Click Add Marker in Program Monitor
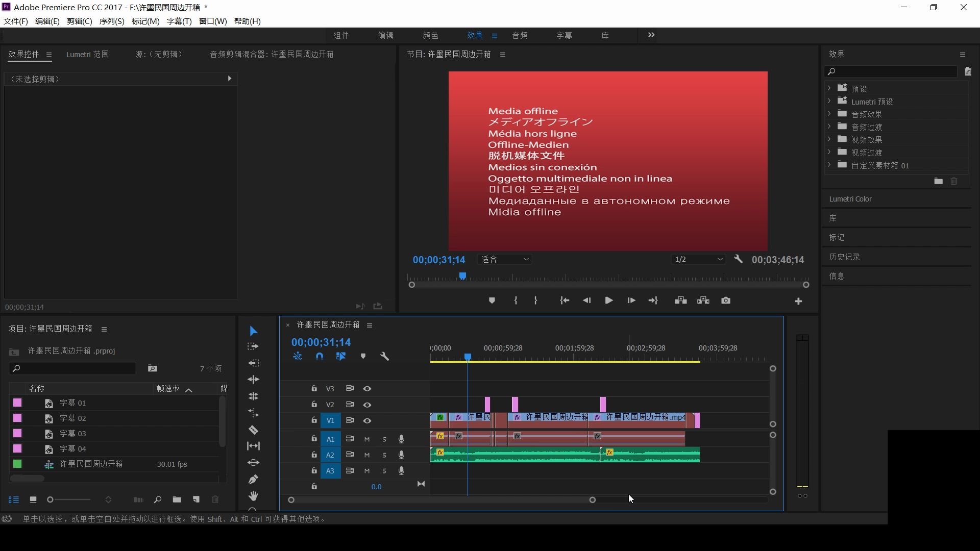980x551 pixels. (x=492, y=300)
